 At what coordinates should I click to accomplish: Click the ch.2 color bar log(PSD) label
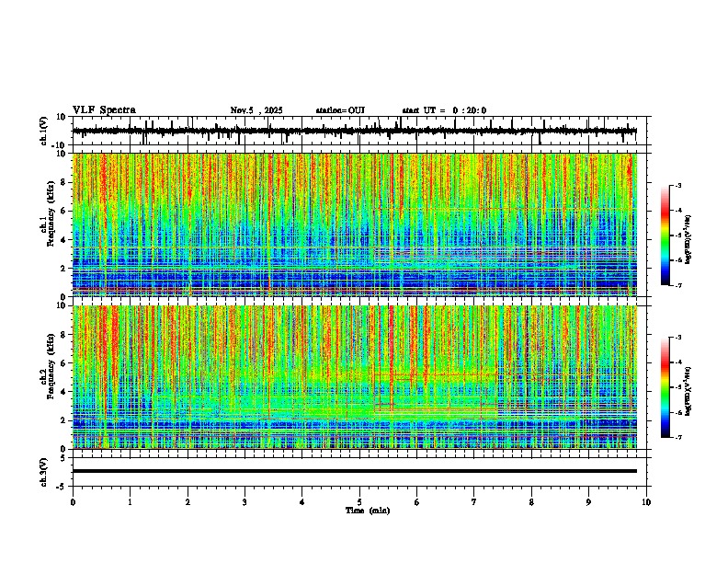(x=688, y=392)
